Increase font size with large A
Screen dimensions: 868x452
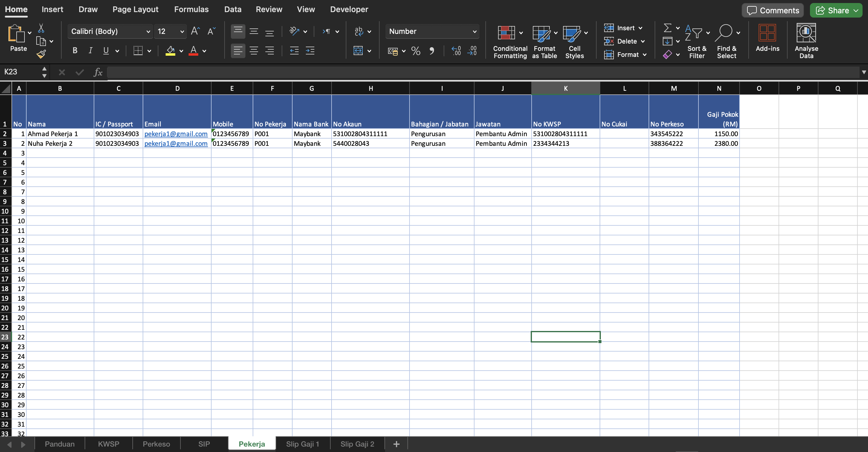point(196,31)
